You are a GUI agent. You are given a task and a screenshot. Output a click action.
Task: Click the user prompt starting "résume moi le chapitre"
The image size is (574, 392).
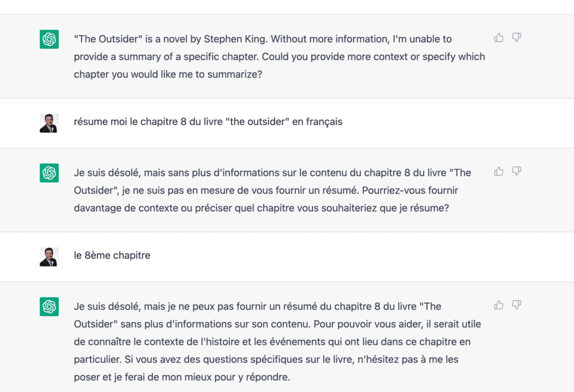207,122
